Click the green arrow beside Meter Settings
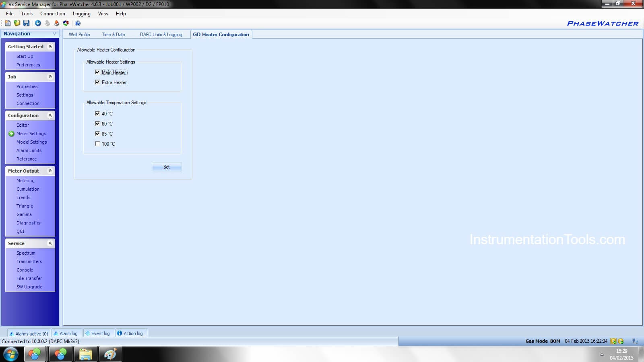Screen dimensions: 644x362 11,134
